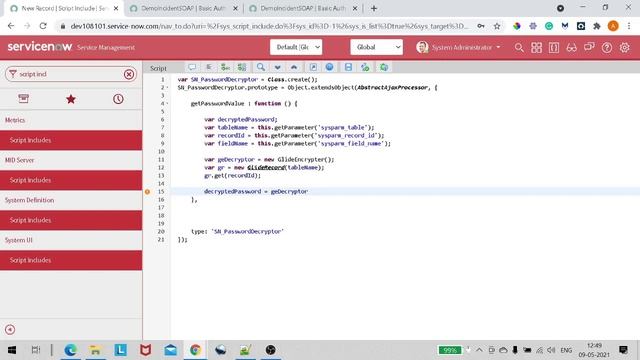
Task: Fold code at line 2 arrow
Action: point(167,88)
